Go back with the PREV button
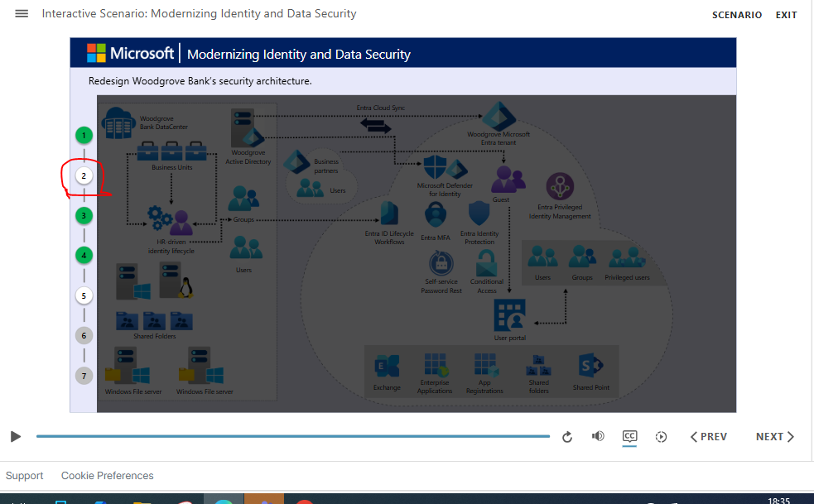The height and width of the screenshot is (504, 814). point(709,437)
